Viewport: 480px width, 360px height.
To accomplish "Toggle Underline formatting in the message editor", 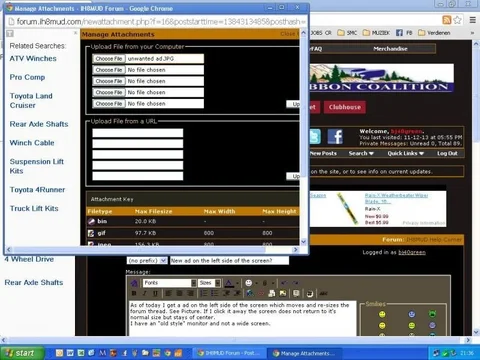I will 155,293.
